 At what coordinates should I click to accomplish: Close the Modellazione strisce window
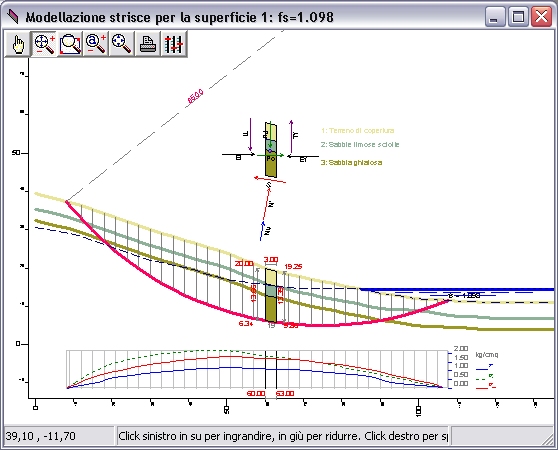[x=541, y=16]
